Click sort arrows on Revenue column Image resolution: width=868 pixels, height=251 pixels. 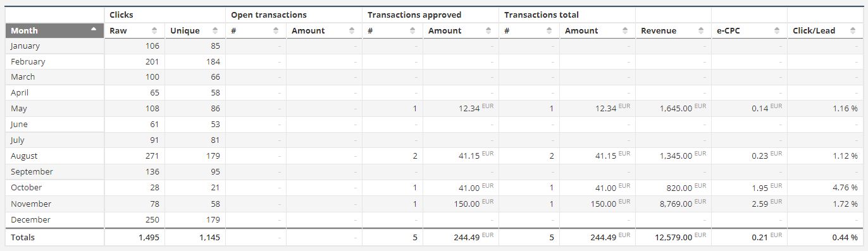[701, 30]
